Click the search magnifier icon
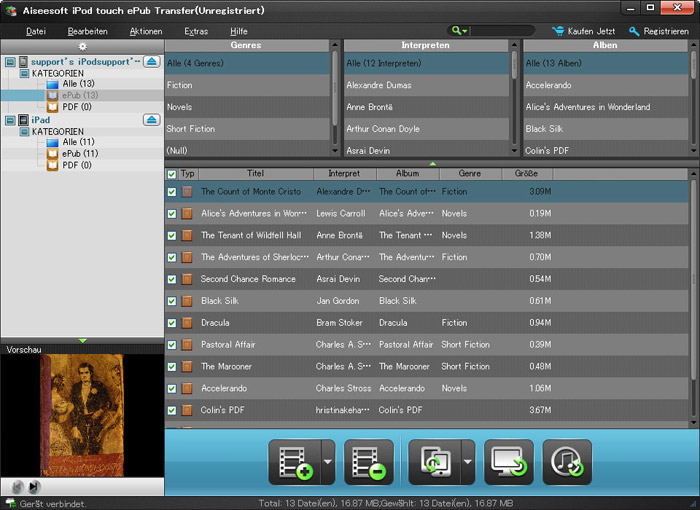 click(458, 31)
